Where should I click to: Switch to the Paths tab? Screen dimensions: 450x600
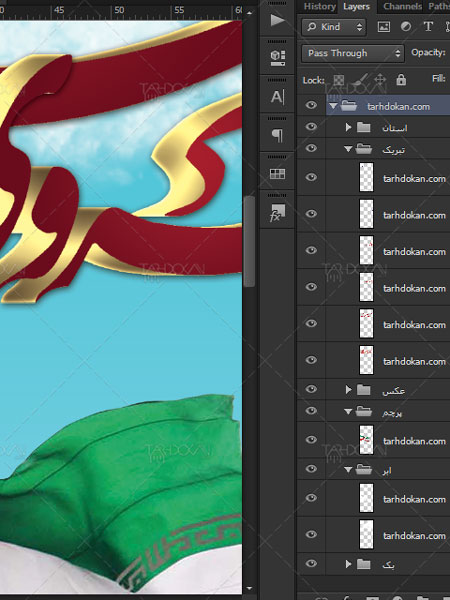coord(439,6)
